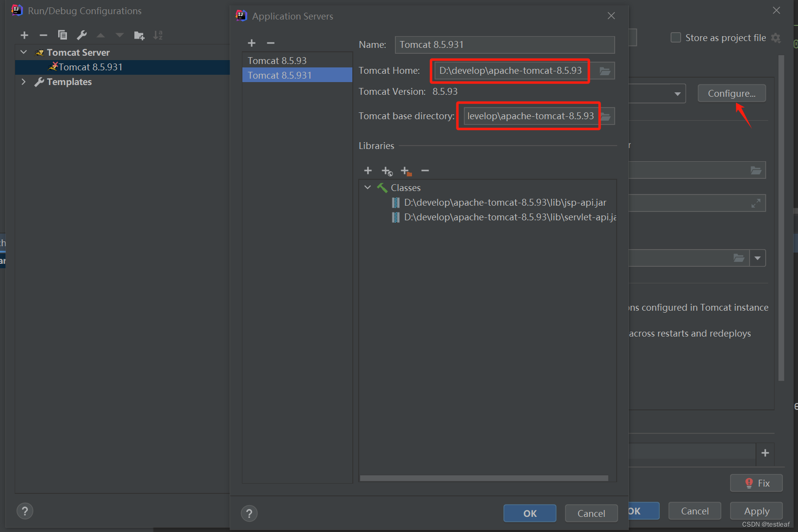Browse for Tomcat base directory folder
Screen dimensions: 798x532
(x=606, y=116)
